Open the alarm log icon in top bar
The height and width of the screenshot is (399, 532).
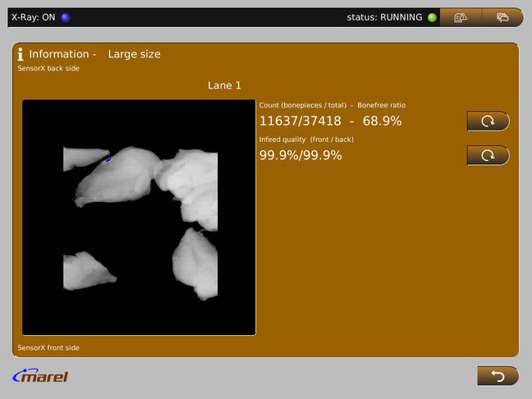coord(461,17)
